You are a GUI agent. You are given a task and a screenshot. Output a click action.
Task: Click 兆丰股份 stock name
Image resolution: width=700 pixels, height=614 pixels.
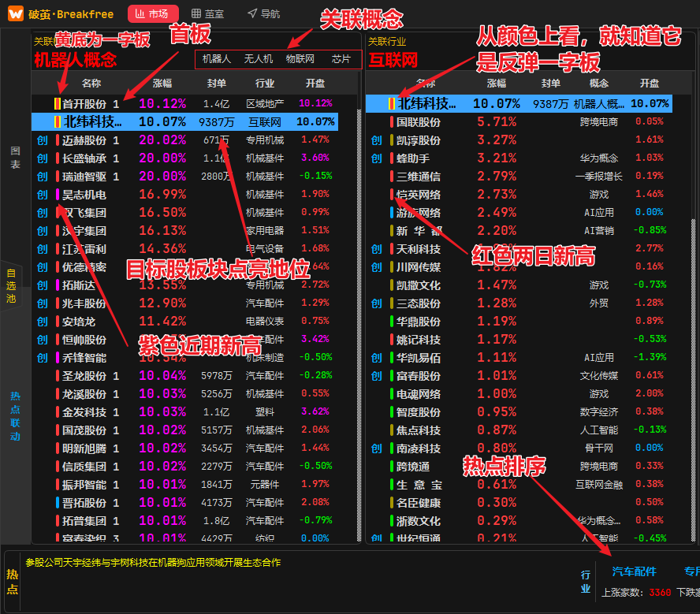click(x=84, y=303)
